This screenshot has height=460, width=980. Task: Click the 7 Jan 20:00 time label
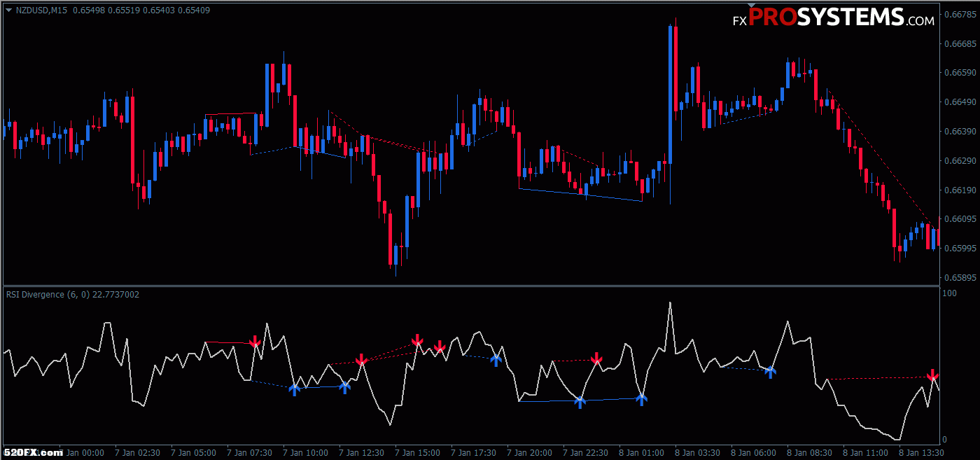[528, 452]
